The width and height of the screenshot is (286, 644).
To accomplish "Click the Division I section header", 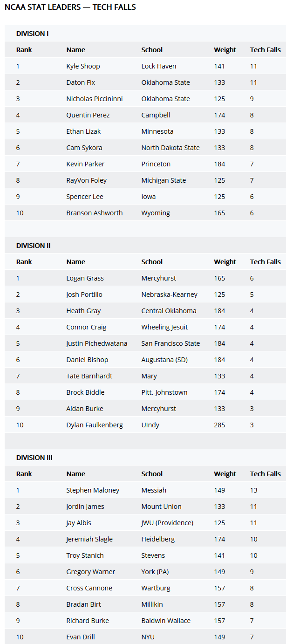I will [x=32, y=34].
